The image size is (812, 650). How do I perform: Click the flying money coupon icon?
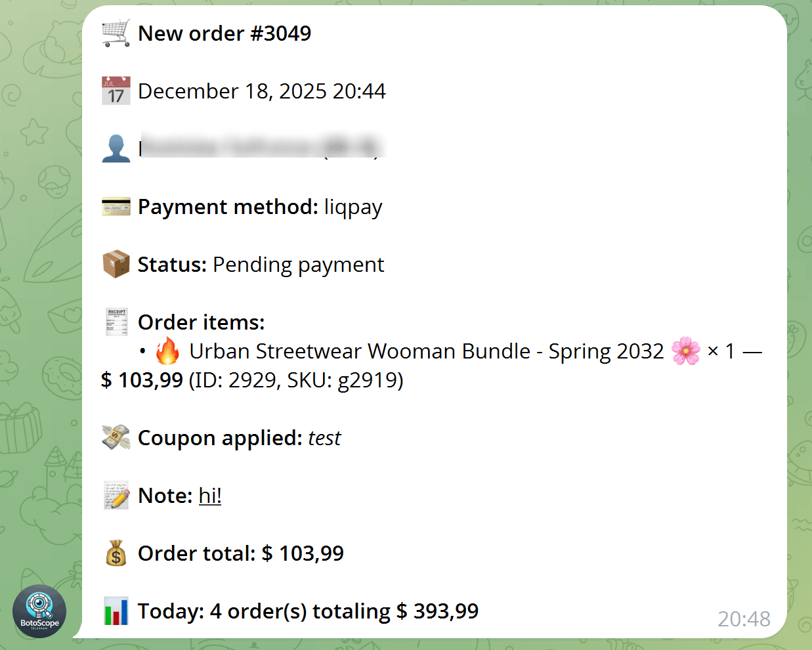click(116, 437)
